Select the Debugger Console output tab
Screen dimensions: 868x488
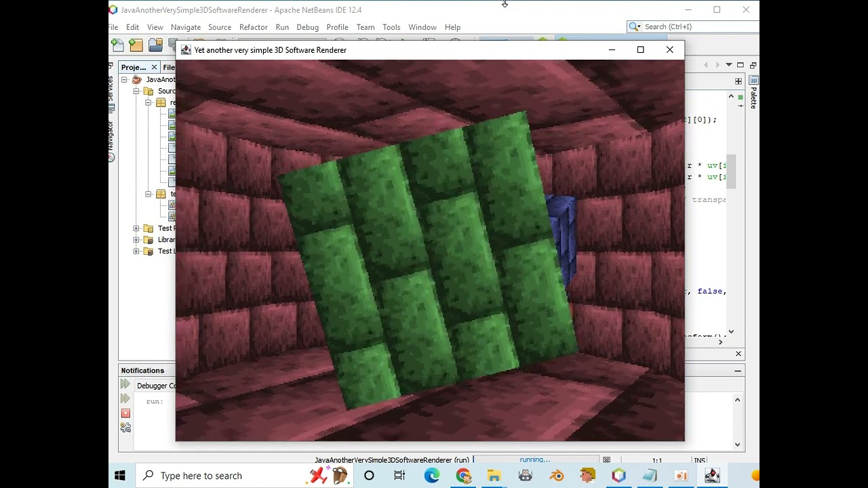(x=155, y=386)
